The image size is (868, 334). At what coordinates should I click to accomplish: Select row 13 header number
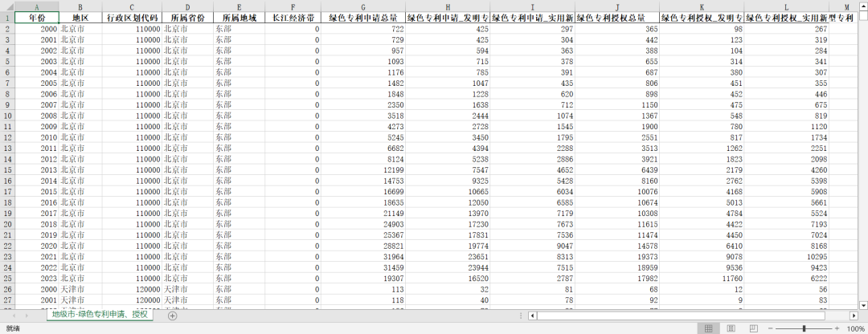point(6,149)
